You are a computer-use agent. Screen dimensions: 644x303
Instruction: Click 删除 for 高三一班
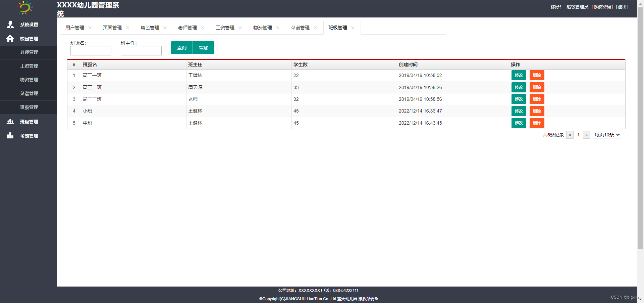tap(537, 75)
